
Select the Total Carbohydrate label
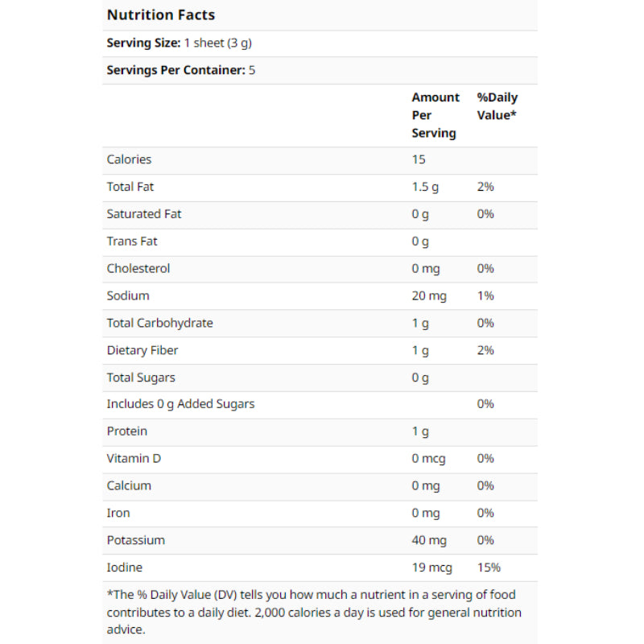click(x=159, y=323)
